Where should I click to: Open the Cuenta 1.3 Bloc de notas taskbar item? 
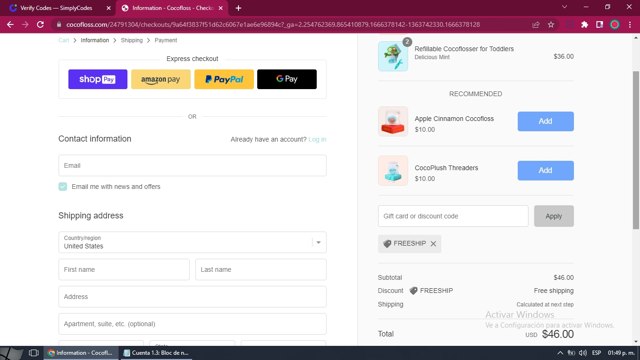[x=157, y=353]
